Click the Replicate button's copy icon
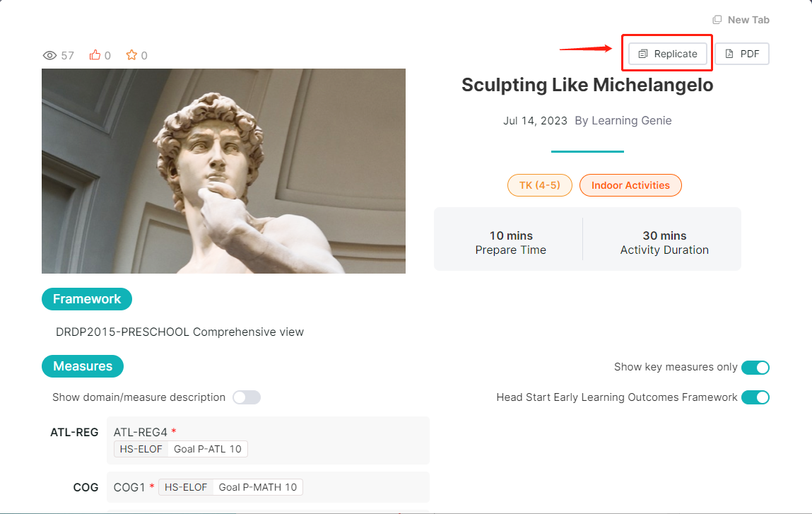 [x=642, y=54]
